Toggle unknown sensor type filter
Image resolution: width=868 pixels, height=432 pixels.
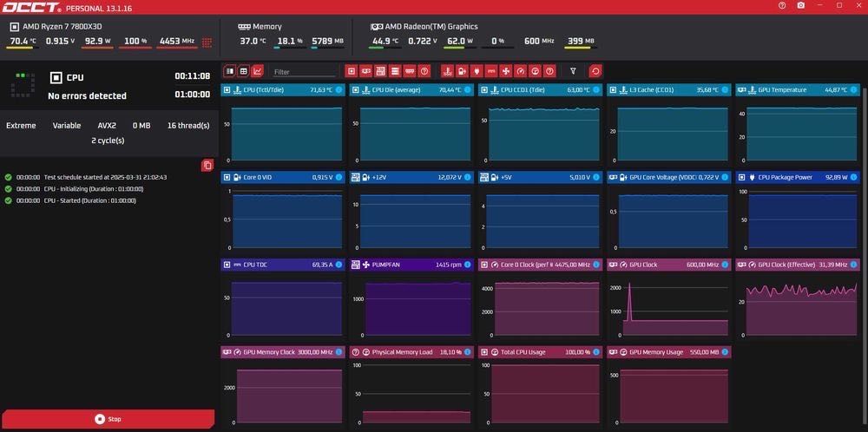pos(549,71)
